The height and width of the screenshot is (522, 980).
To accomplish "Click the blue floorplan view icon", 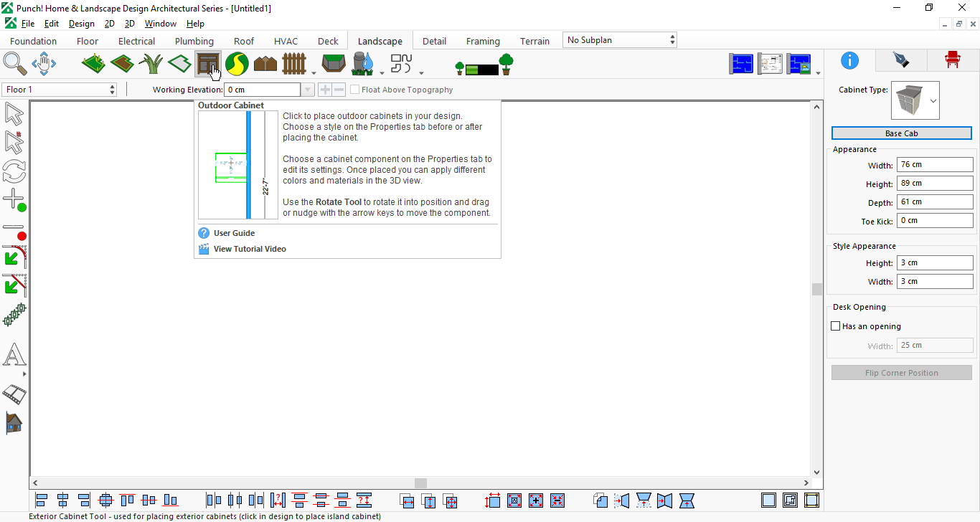I will (742, 64).
